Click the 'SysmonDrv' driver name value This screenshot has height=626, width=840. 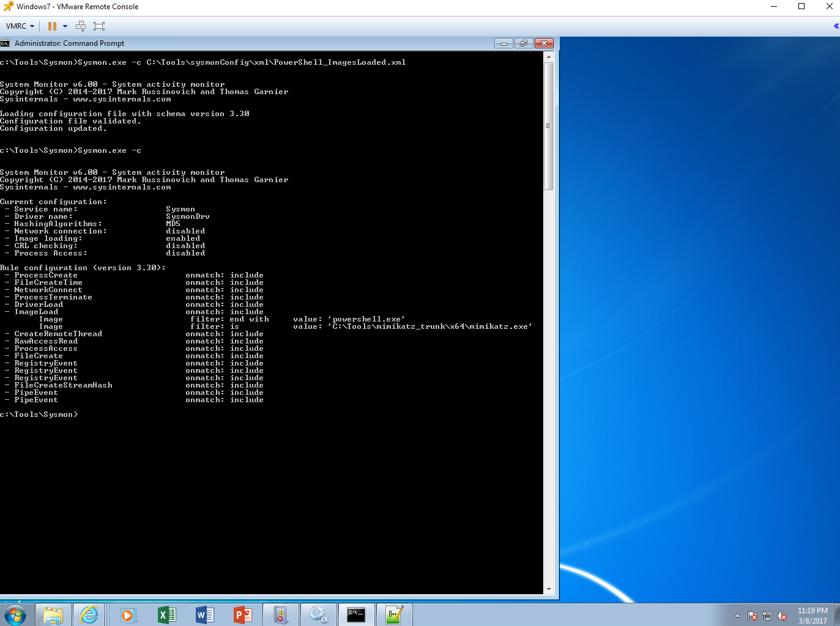188,216
